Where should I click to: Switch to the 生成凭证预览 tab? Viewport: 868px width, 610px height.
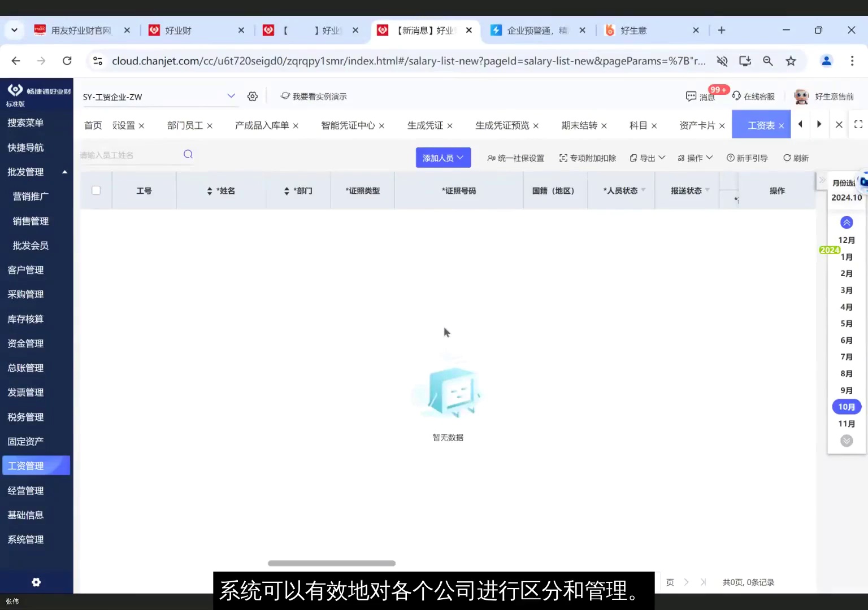(x=502, y=125)
